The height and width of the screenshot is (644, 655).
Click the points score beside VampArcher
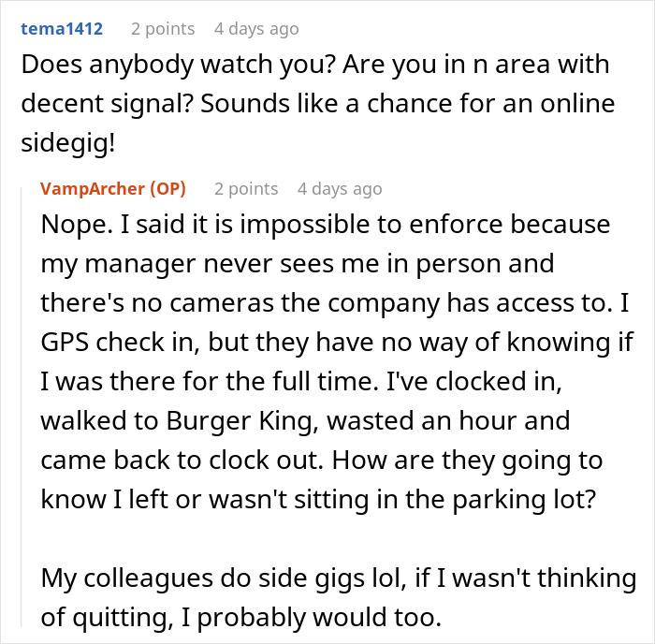tap(246, 189)
